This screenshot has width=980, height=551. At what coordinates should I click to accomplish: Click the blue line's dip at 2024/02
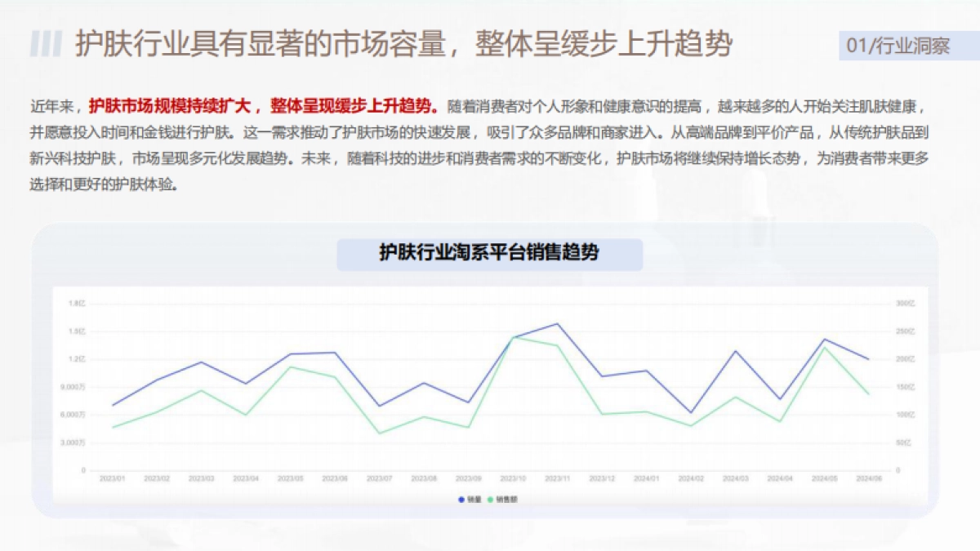click(690, 411)
